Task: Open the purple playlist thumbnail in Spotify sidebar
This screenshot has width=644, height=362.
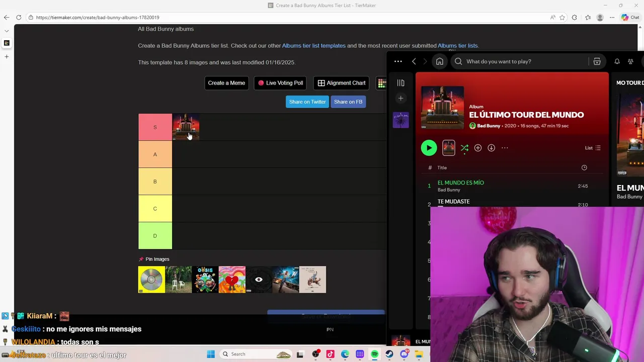Action: [401, 120]
